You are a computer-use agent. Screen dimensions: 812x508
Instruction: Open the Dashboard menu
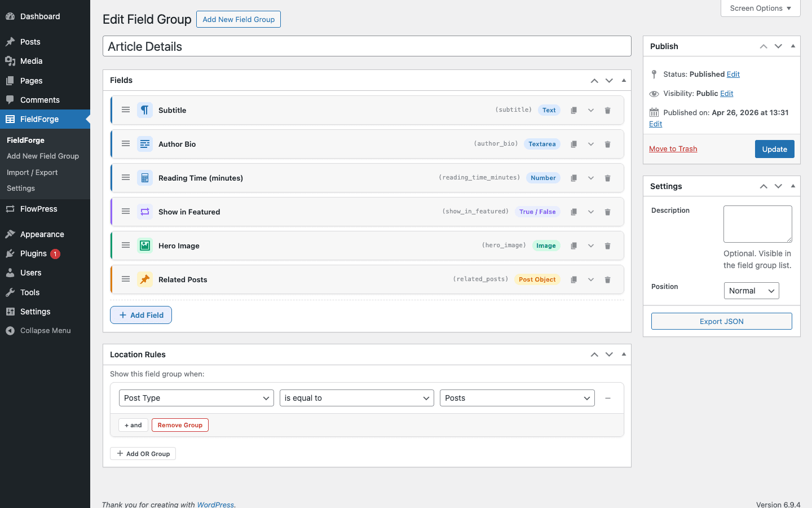pyautogui.click(x=45, y=16)
